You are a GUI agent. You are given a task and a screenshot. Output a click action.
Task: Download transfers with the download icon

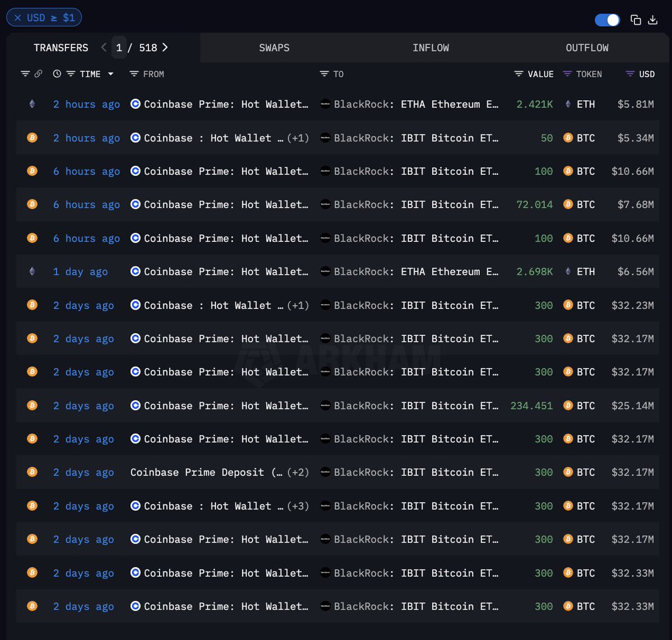[652, 20]
